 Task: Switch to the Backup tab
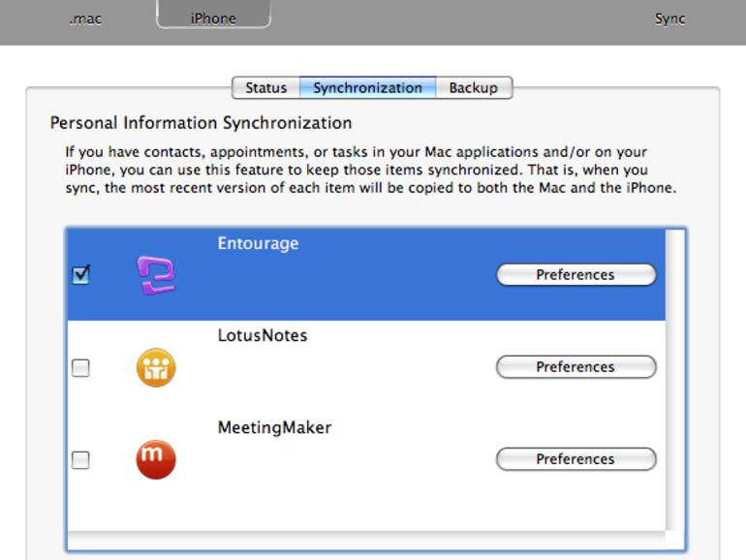click(x=474, y=87)
